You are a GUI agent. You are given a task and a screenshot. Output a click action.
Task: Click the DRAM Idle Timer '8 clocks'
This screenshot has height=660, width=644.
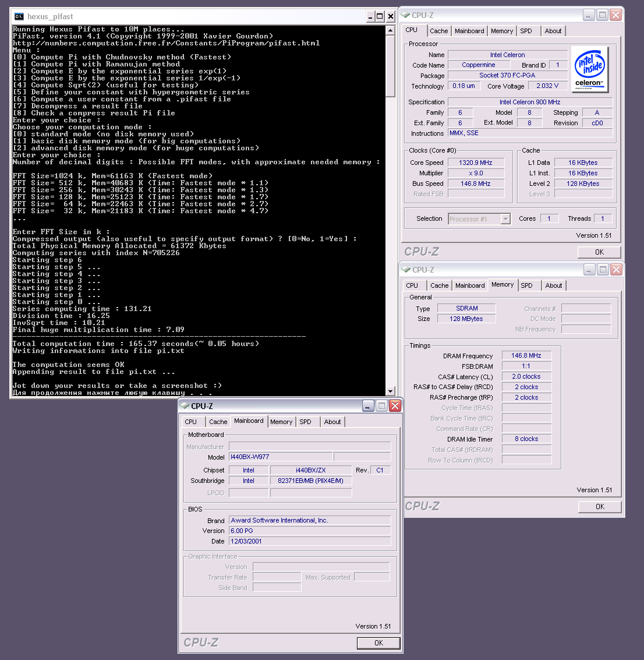526,439
